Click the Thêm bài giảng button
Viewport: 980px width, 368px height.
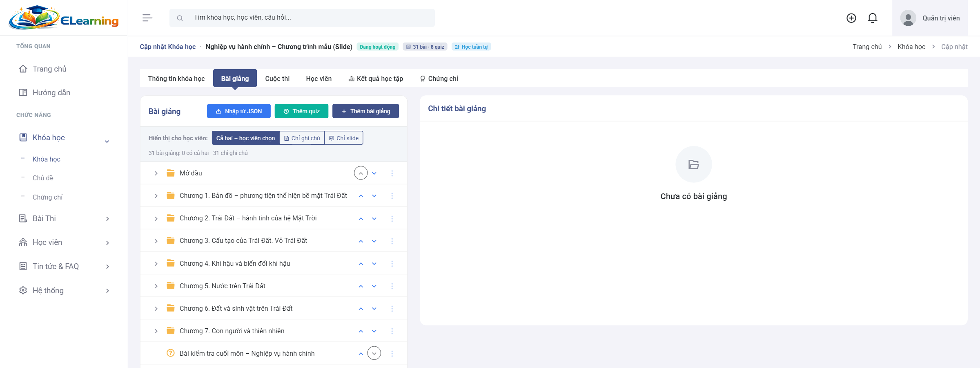365,111
